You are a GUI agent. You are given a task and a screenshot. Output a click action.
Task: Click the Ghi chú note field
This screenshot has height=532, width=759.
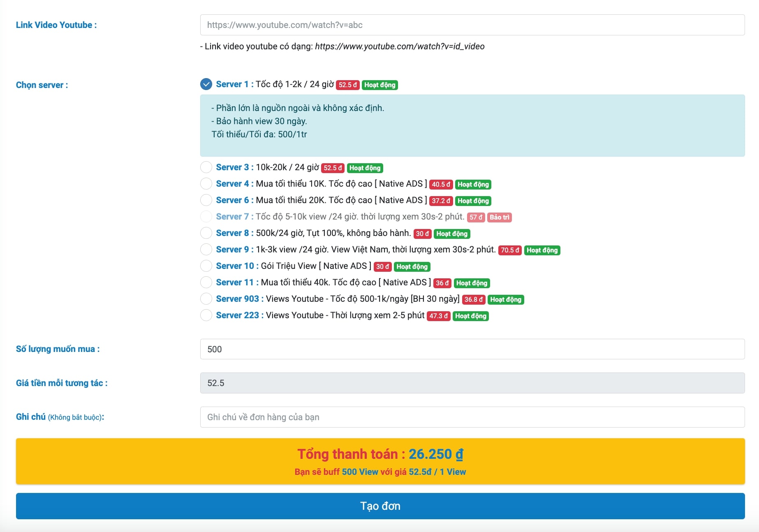472,417
